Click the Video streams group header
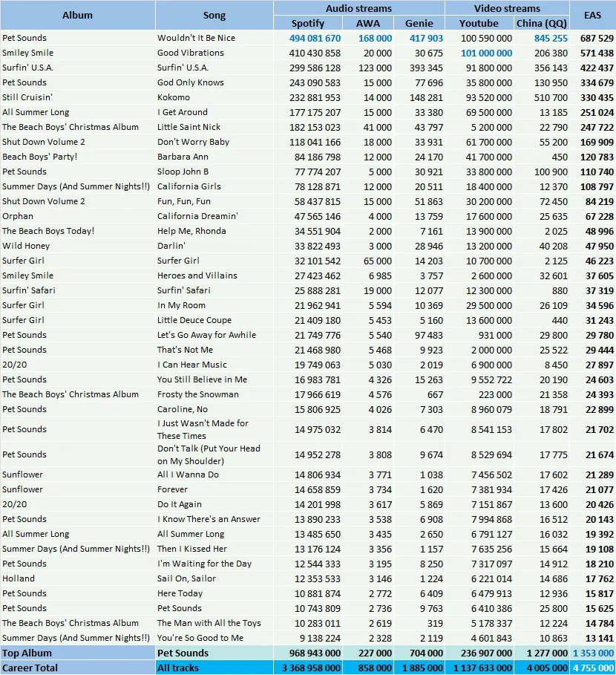This screenshot has width=616, height=675. [x=507, y=8]
